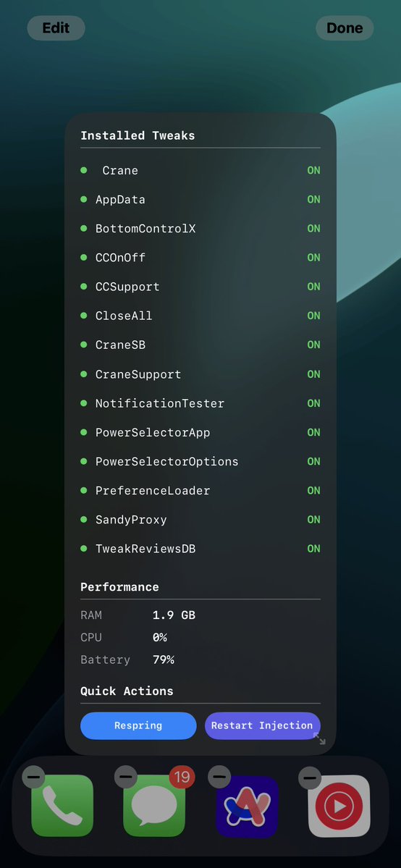401x868 pixels.
Task: Select the CraneSB tweak name
Action: [x=120, y=345]
